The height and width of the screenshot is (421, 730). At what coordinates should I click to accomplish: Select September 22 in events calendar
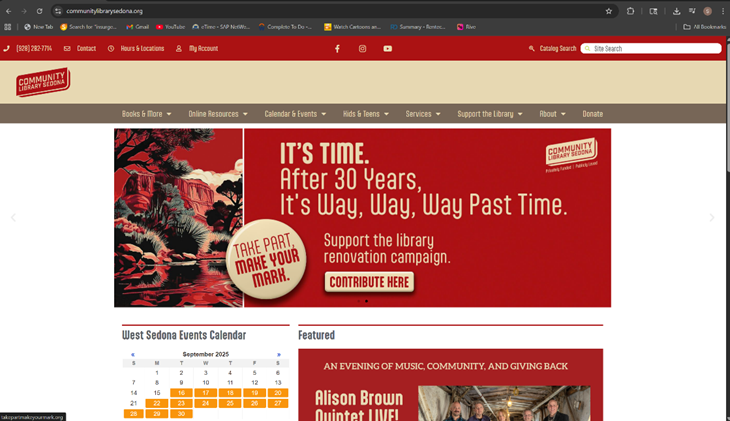coord(157,403)
